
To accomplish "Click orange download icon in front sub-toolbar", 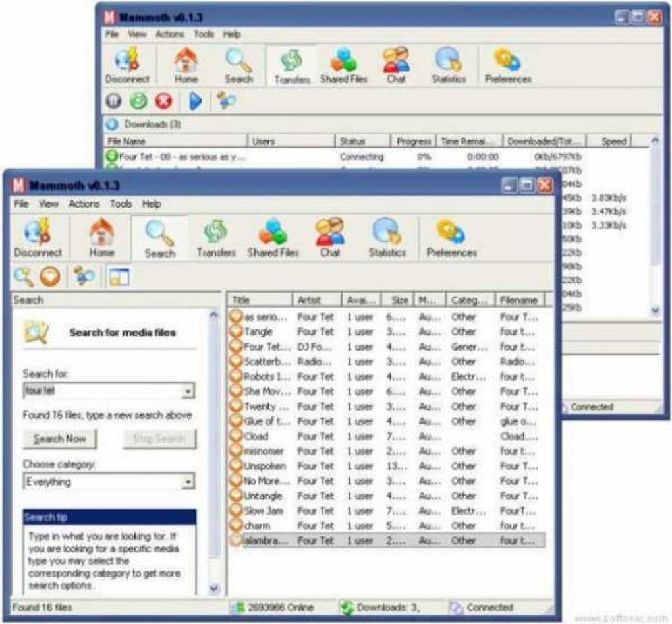I will point(50,277).
